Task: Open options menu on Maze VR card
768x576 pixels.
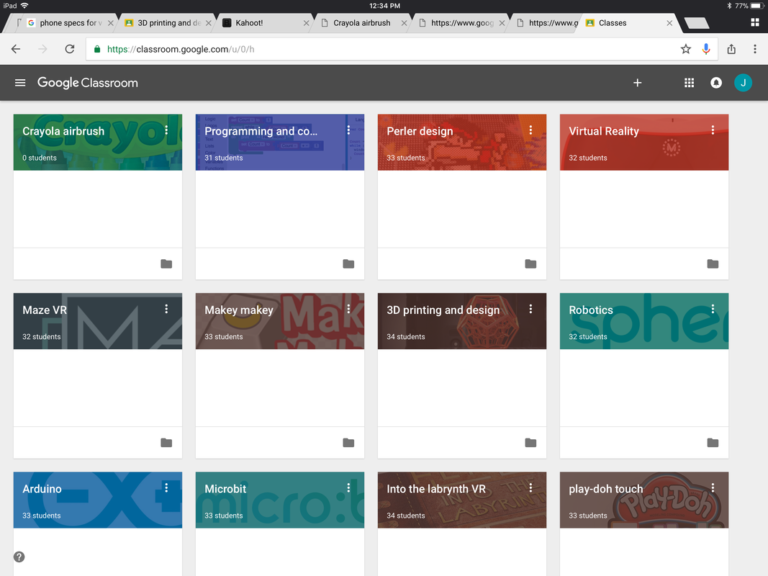Action: [x=167, y=309]
